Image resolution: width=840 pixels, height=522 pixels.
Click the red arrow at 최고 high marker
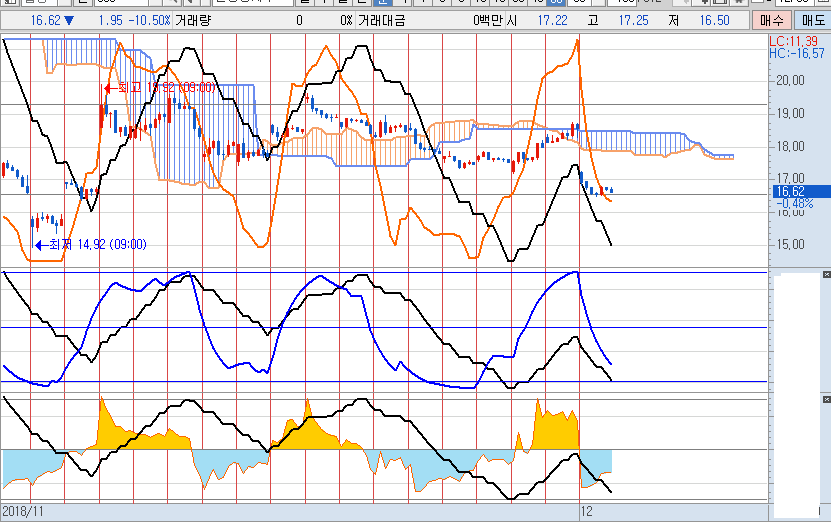pyautogui.click(x=109, y=88)
